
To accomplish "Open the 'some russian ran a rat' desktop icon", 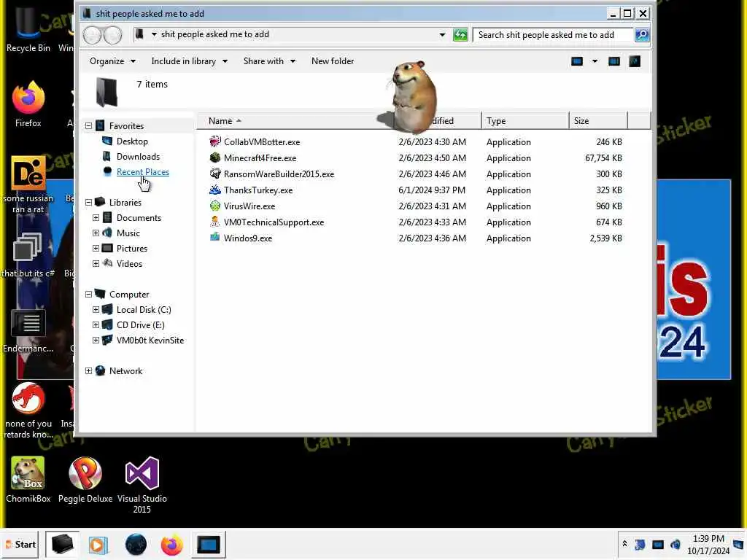I will tap(28, 184).
